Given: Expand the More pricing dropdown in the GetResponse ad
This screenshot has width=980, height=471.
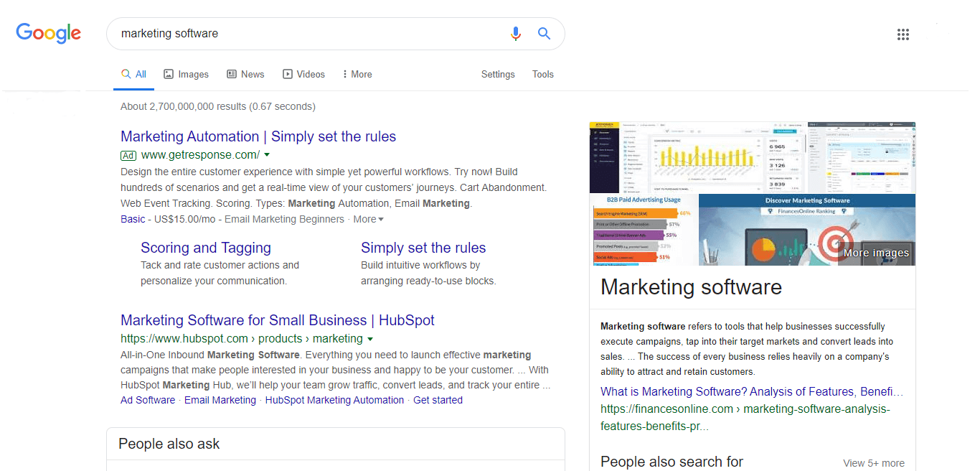Looking at the screenshot, I should (368, 219).
